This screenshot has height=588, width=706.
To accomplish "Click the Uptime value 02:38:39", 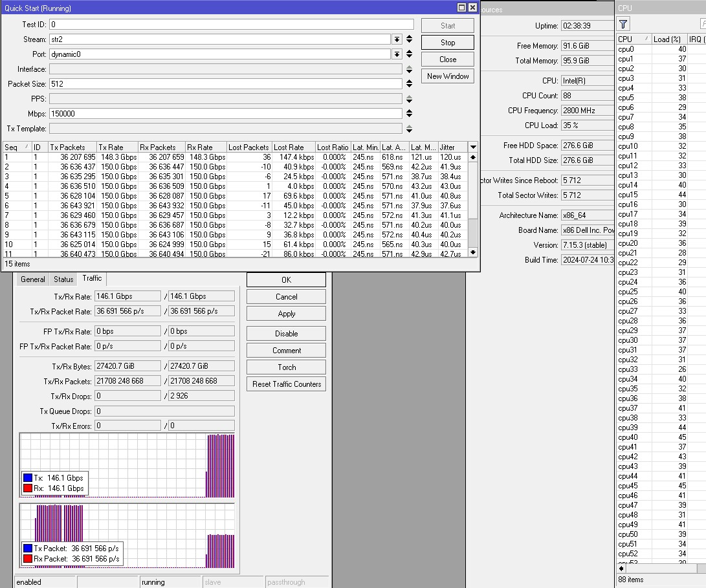I will tap(588, 26).
